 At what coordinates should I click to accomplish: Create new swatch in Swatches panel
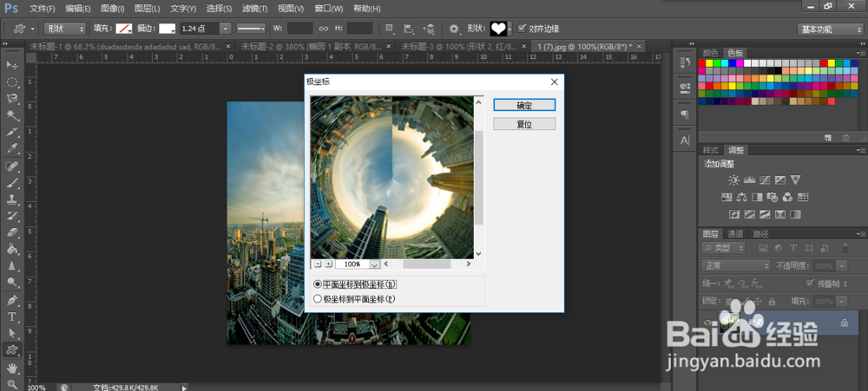pos(827,137)
